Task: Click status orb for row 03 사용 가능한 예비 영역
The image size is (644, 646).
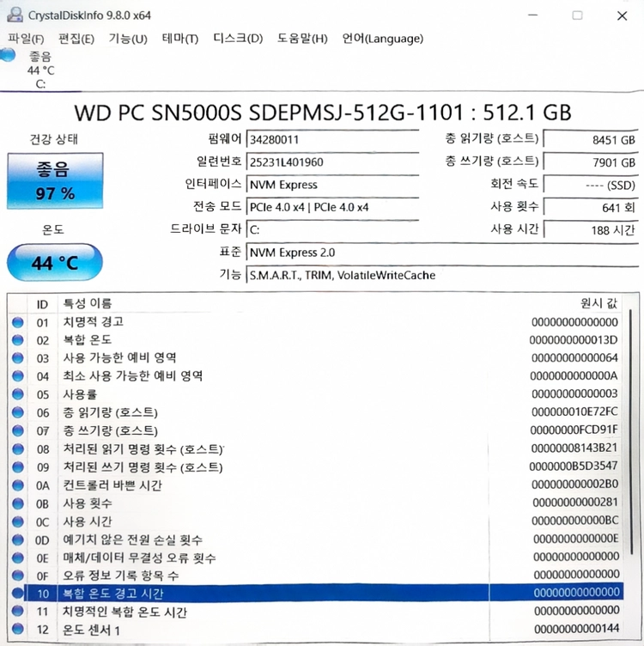Action: (18, 358)
